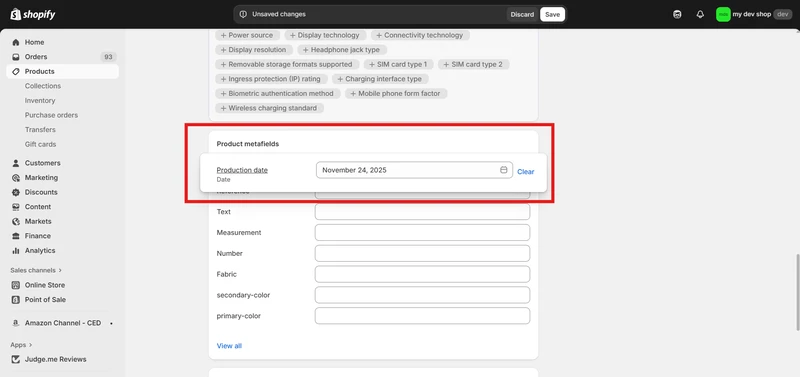Click the Production date field showing November 24, 2025
800x377 pixels.
(x=414, y=170)
